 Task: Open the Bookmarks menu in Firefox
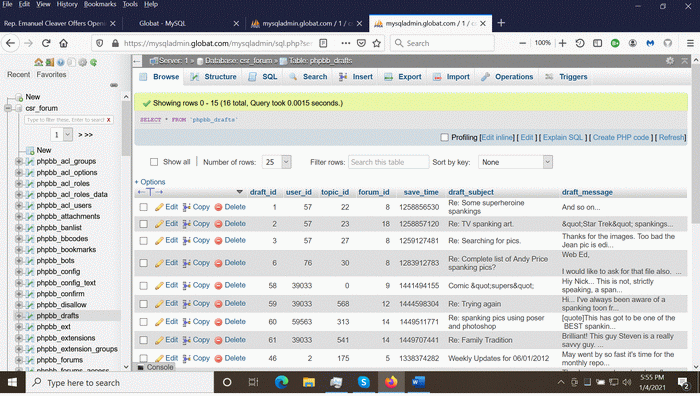(100, 4)
